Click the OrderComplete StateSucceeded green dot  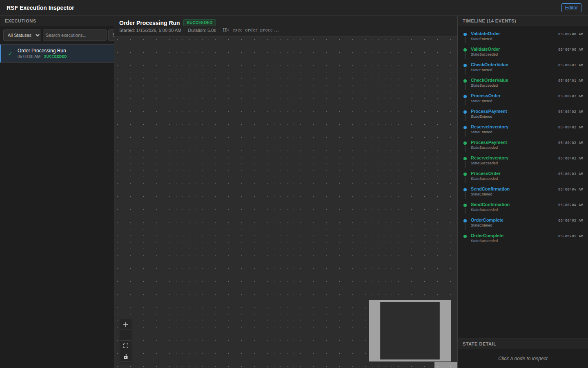[465, 236]
